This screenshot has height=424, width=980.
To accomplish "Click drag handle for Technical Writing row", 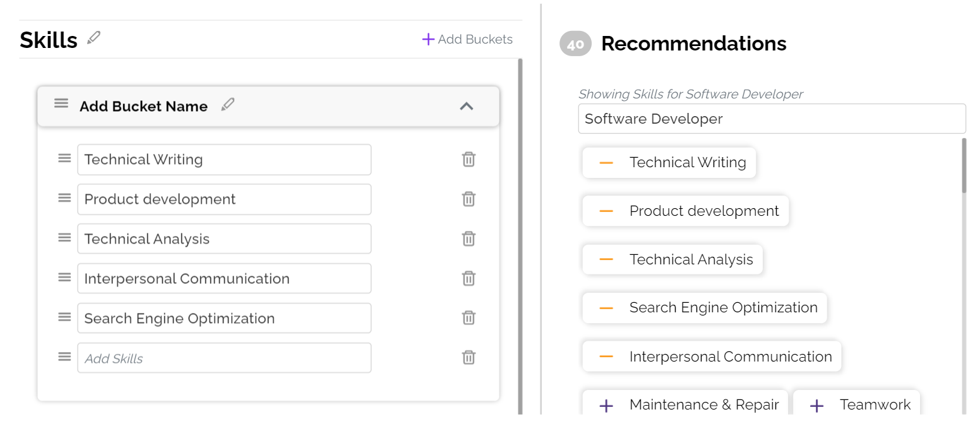I will pyautogui.click(x=64, y=158).
